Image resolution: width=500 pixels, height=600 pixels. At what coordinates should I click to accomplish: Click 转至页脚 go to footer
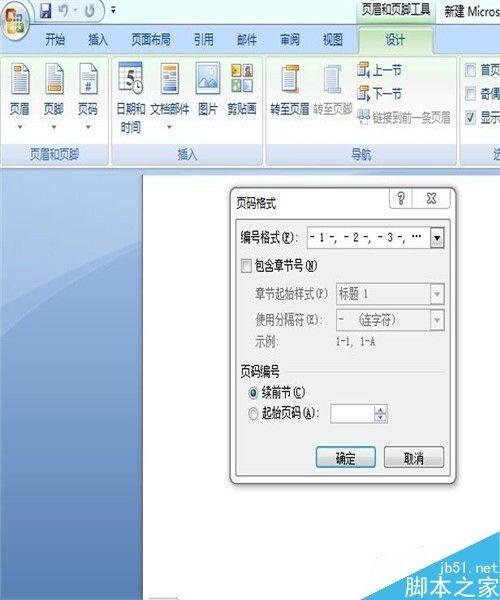(x=332, y=90)
